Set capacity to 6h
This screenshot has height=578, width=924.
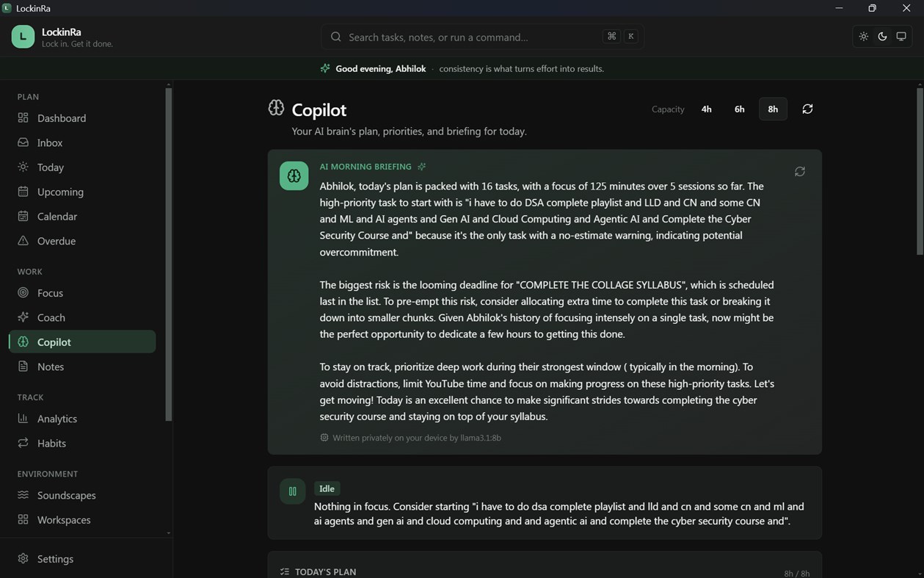739,109
